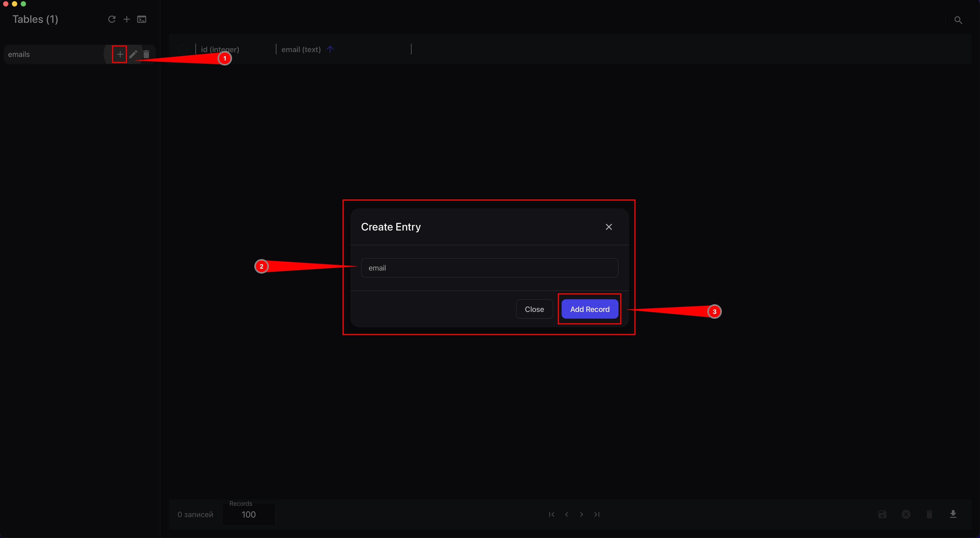Delete the emails table trash icon

[x=146, y=54]
